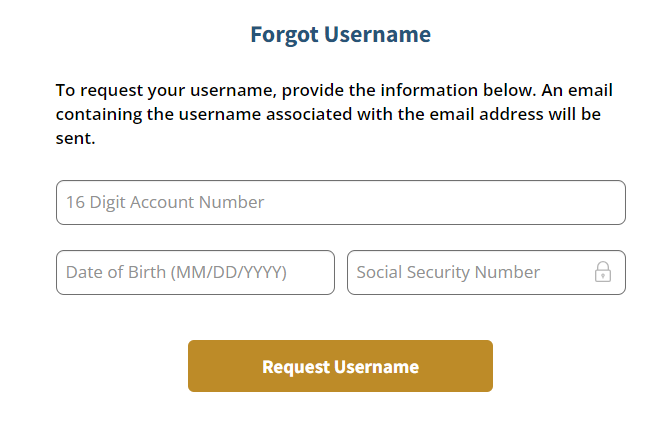
Task: Click the secure lock indicator in the SSN input
Action: coord(603,272)
